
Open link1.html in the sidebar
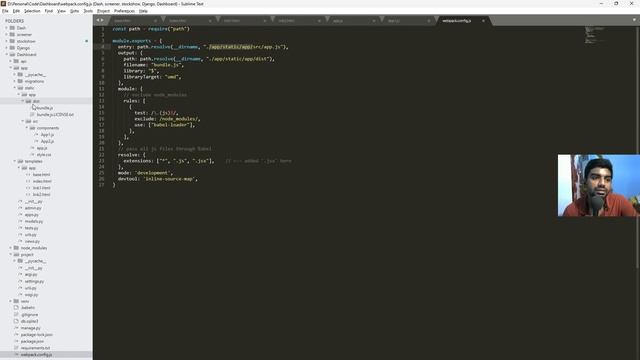42,188
